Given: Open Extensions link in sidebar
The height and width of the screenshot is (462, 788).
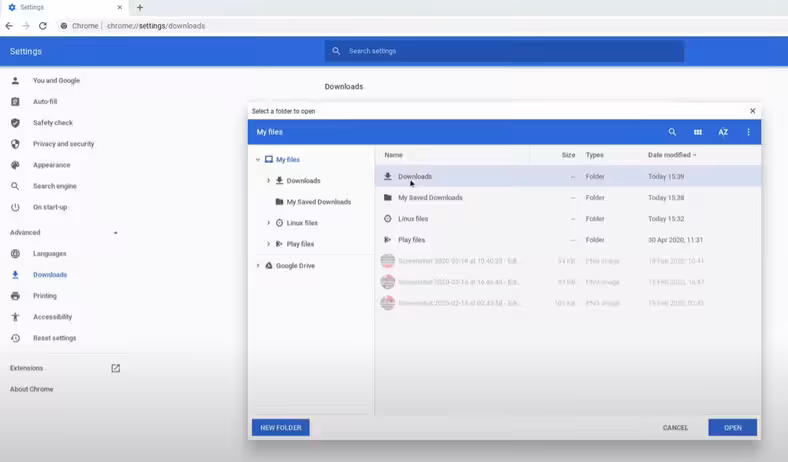Looking at the screenshot, I should [x=27, y=368].
